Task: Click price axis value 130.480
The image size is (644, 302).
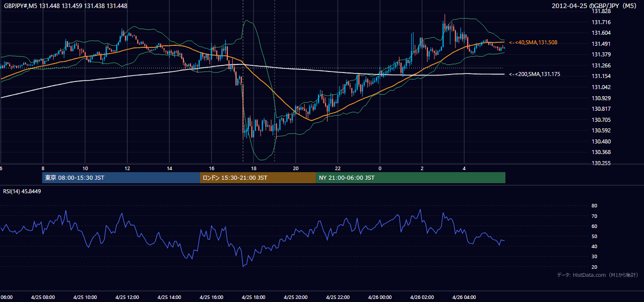Action: point(601,141)
